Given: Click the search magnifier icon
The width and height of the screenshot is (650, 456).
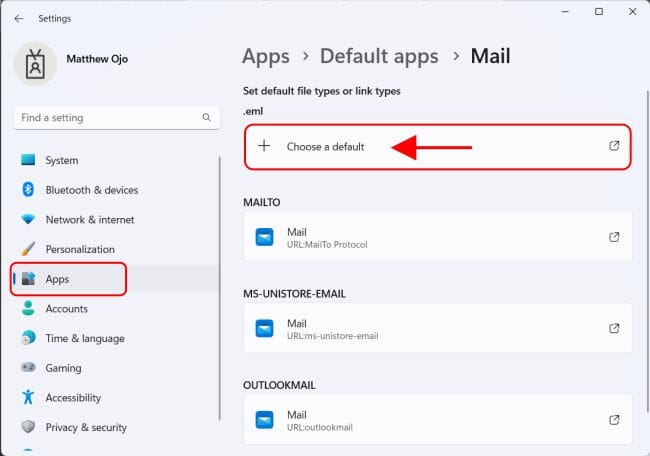Looking at the screenshot, I should (x=206, y=118).
